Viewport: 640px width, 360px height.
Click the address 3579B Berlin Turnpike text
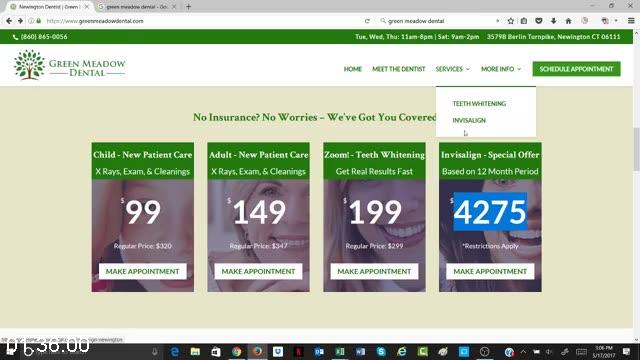pyautogui.click(x=553, y=37)
